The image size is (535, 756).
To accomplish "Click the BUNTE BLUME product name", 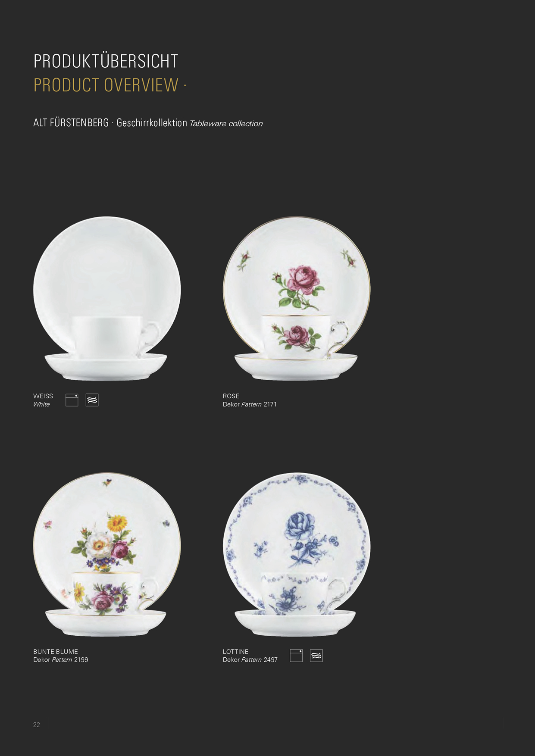I will (56, 652).
